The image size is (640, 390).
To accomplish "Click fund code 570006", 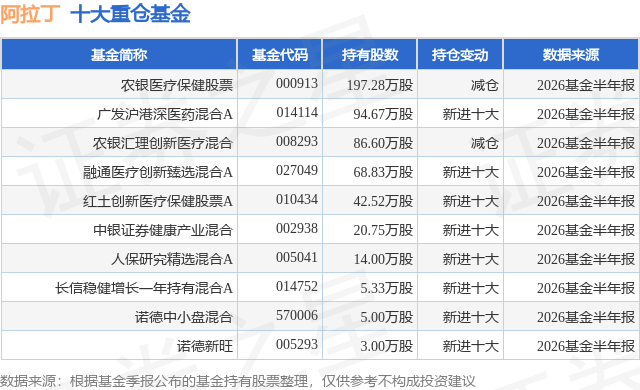I will coord(297,315).
